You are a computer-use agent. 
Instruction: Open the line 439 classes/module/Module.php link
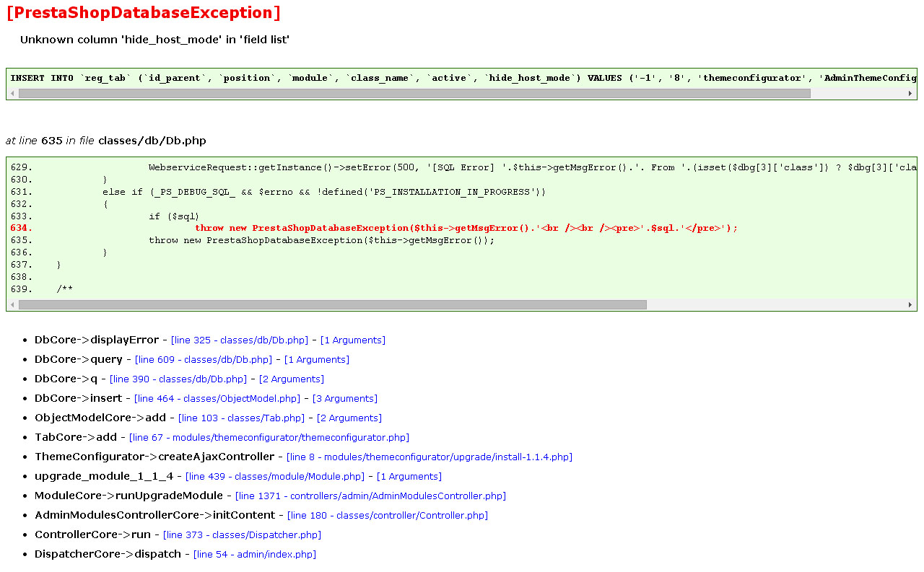click(x=275, y=476)
